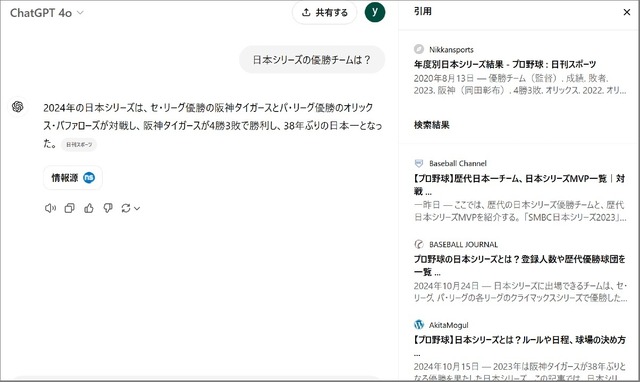The image size is (640, 382).
Task: Expand the regenerate options chevron
Action: 137,209
